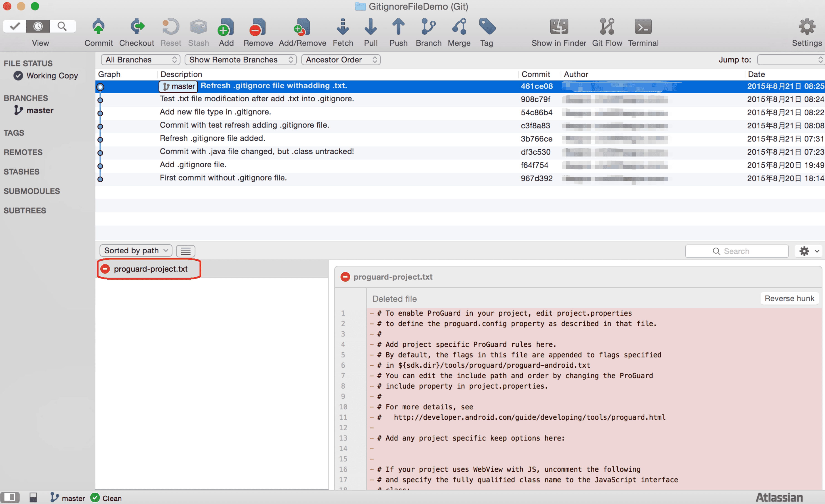Expand the REMOTES sidebar section
Screen dimensions: 825x504
(23, 152)
